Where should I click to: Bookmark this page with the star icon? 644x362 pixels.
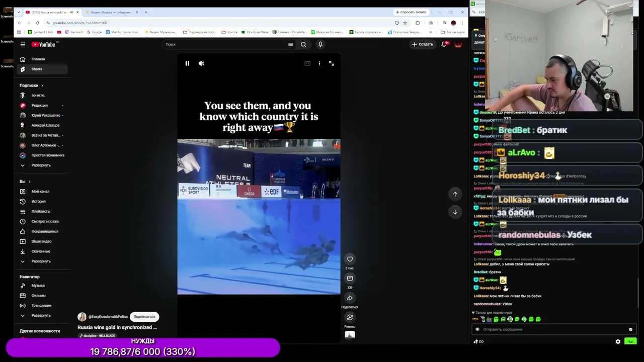pos(405,23)
